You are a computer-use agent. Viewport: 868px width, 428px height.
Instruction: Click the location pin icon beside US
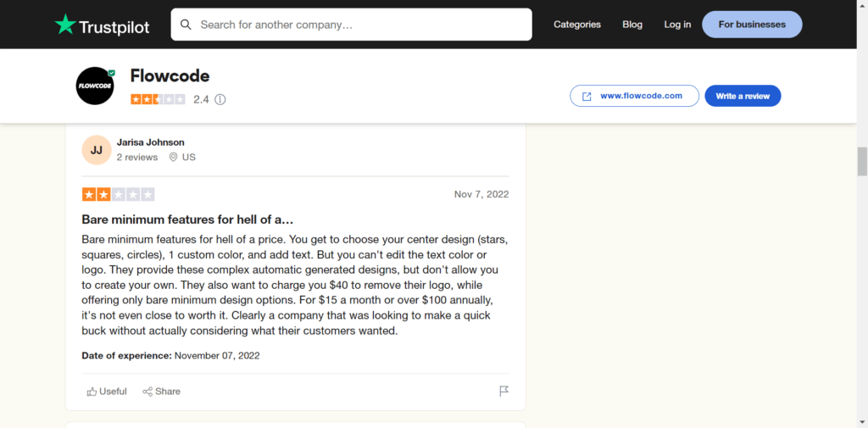173,158
